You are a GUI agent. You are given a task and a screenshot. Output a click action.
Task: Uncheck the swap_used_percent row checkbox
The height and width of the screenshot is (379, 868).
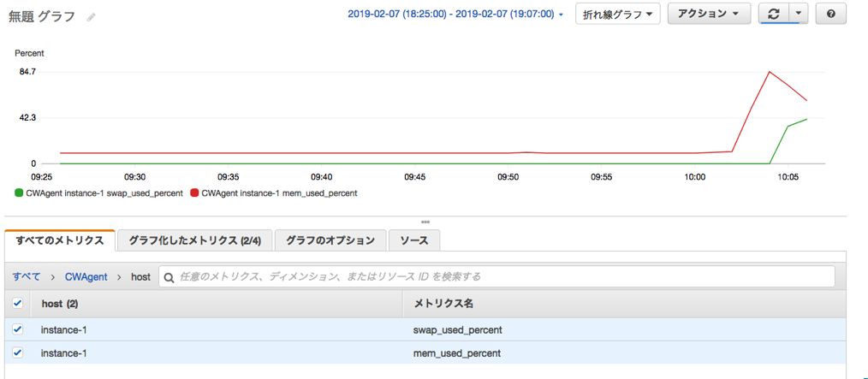(x=18, y=329)
